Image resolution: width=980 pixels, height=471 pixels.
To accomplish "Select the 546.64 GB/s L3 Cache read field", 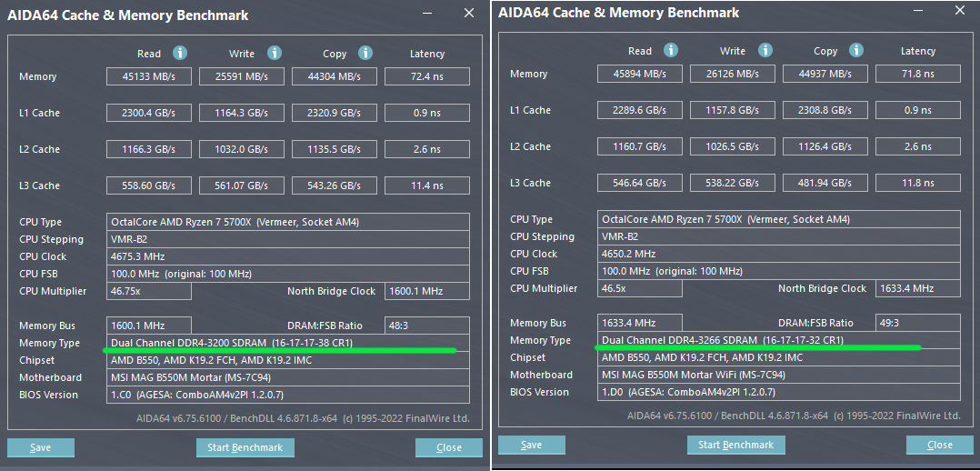I will pos(640,183).
